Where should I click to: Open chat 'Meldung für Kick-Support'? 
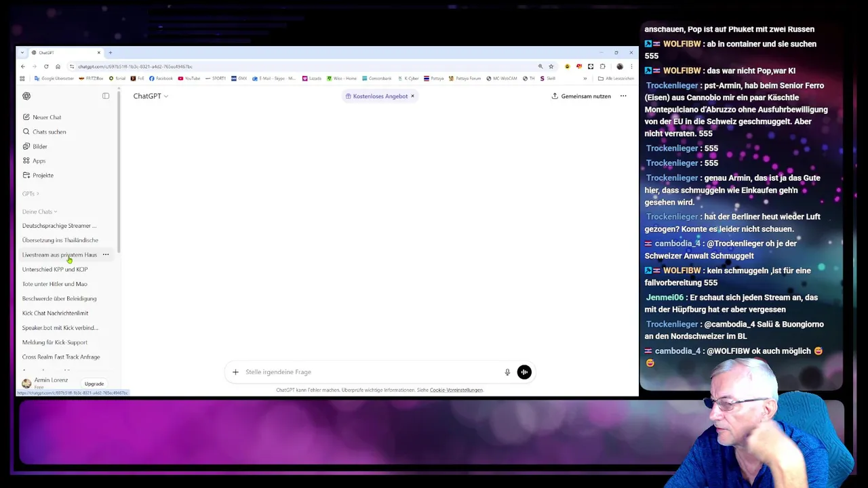click(55, 342)
